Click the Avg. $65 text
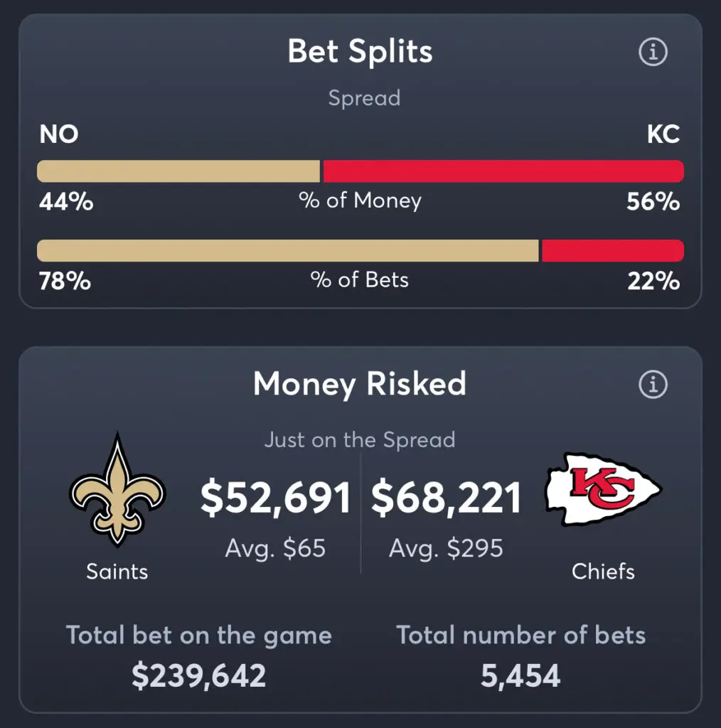Viewport: 721px width, 728px height. [275, 548]
